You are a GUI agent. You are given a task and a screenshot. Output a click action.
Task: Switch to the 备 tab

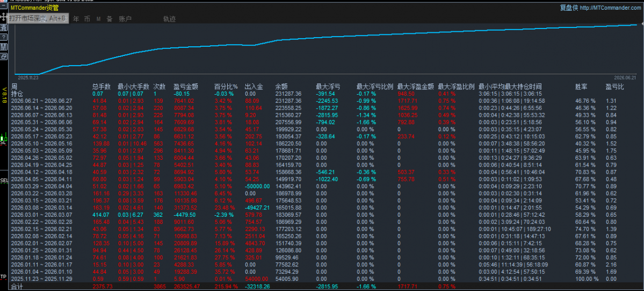[x=109, y=18]
